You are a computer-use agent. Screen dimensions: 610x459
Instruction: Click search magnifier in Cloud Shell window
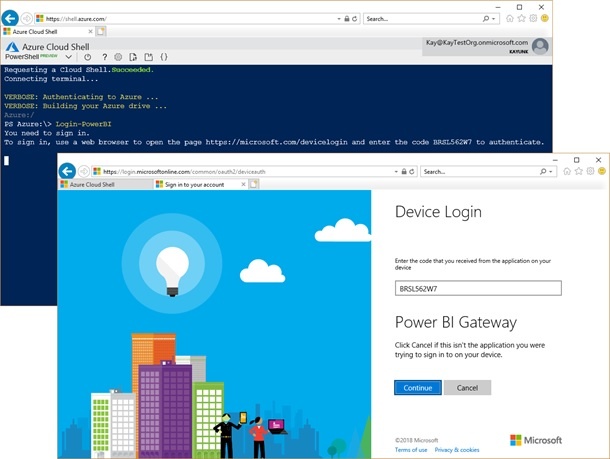pos(486,19)
